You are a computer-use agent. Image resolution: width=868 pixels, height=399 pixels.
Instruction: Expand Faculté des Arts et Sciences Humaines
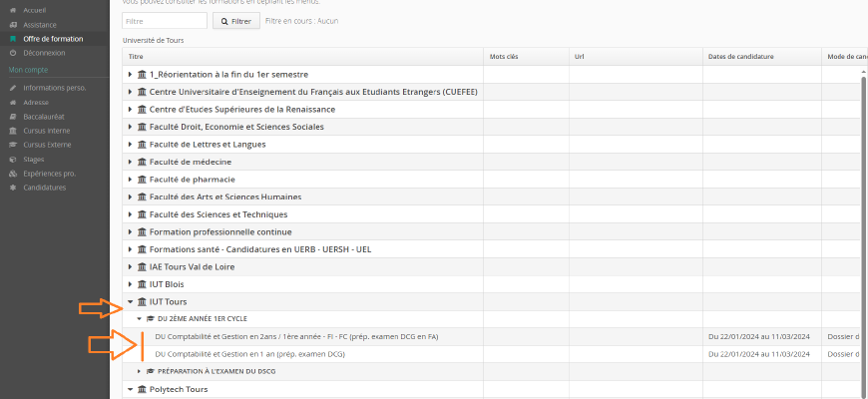pyautogui.click(x=130, y=198)
